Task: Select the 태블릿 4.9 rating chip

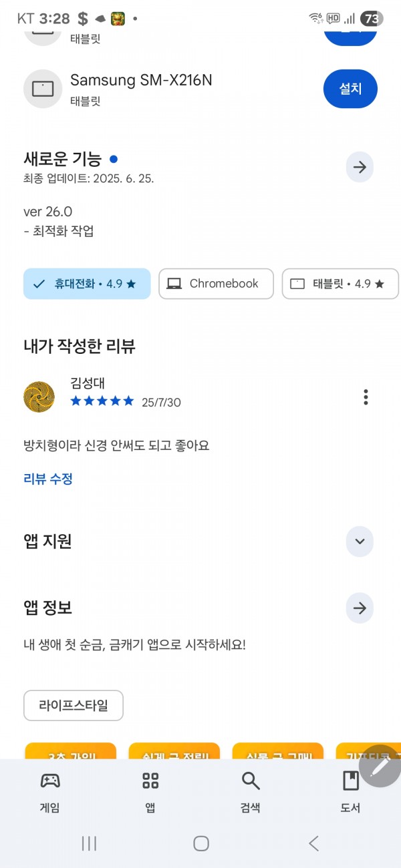Action: pos(340,284)
